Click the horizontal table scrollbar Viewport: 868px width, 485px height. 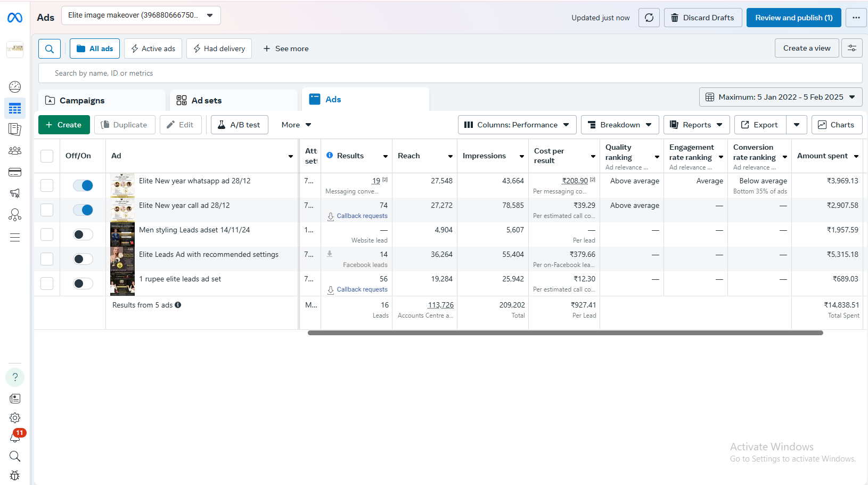[566, 333]
